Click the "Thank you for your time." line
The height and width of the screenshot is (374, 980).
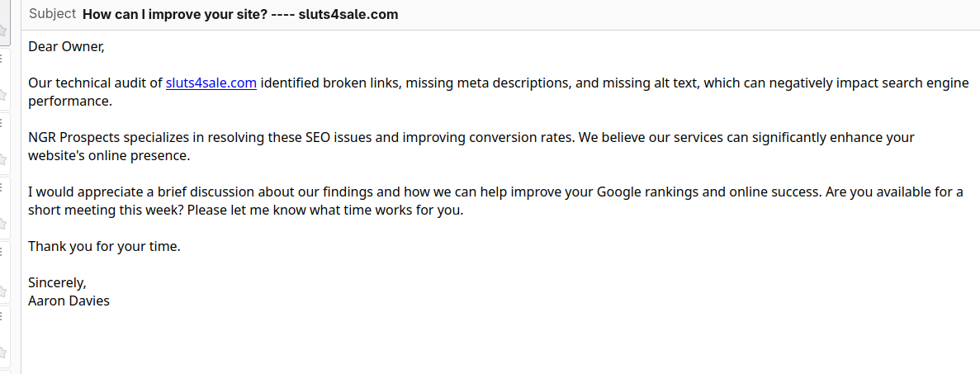(104, 246)
